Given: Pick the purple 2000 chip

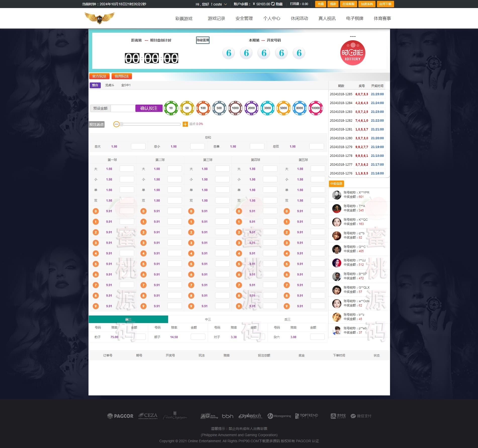Looking at the screenshot, I should pos(251,108).
